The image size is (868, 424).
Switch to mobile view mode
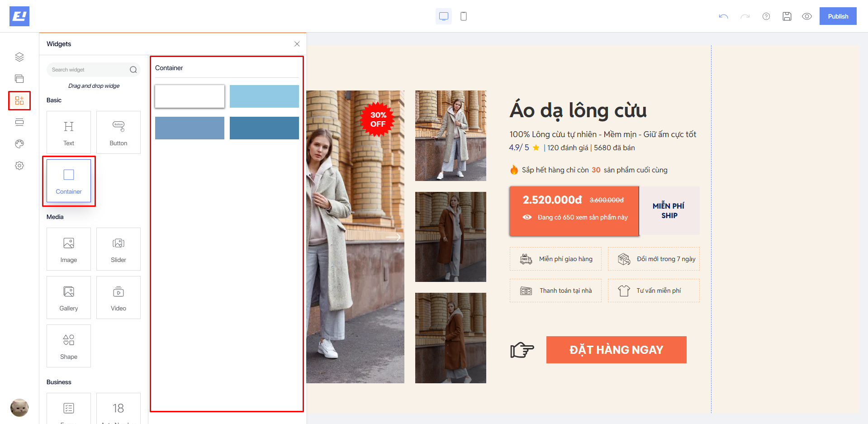[x=464, y=16]
